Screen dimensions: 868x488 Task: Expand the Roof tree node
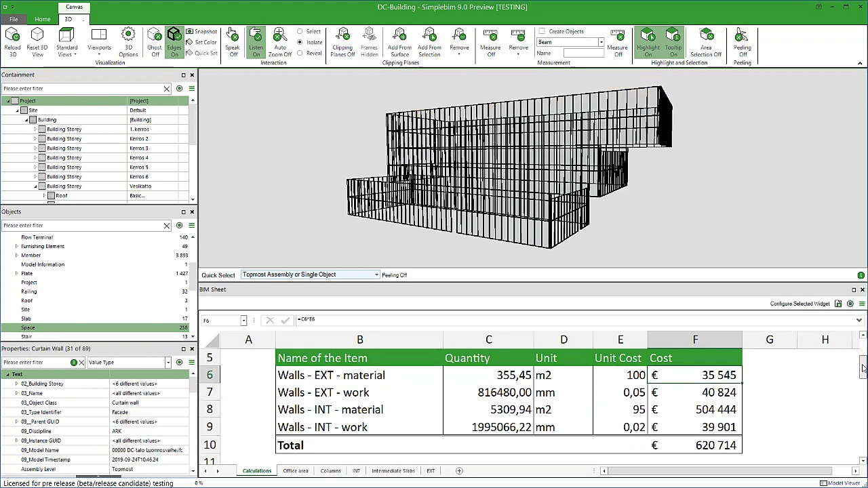44,195
